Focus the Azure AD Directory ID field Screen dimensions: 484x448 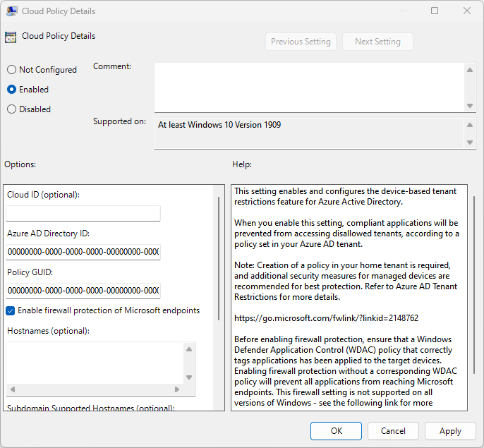pos(83,252)
